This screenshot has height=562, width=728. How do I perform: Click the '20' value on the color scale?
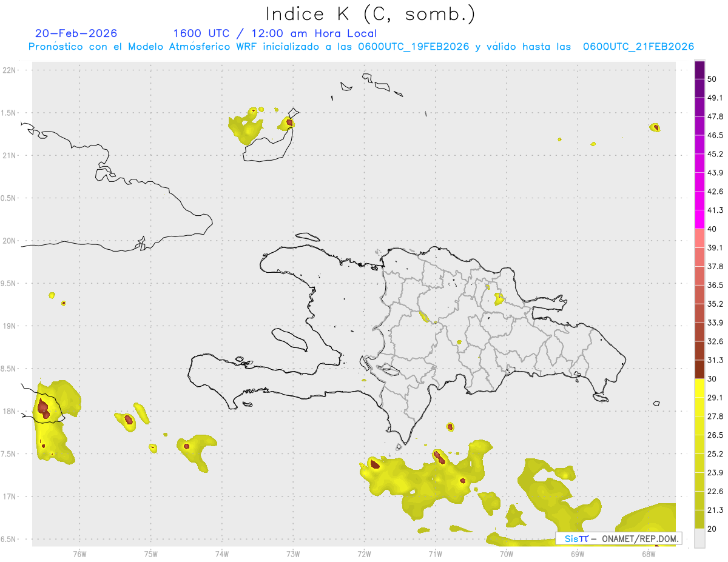tap(712, 529)
